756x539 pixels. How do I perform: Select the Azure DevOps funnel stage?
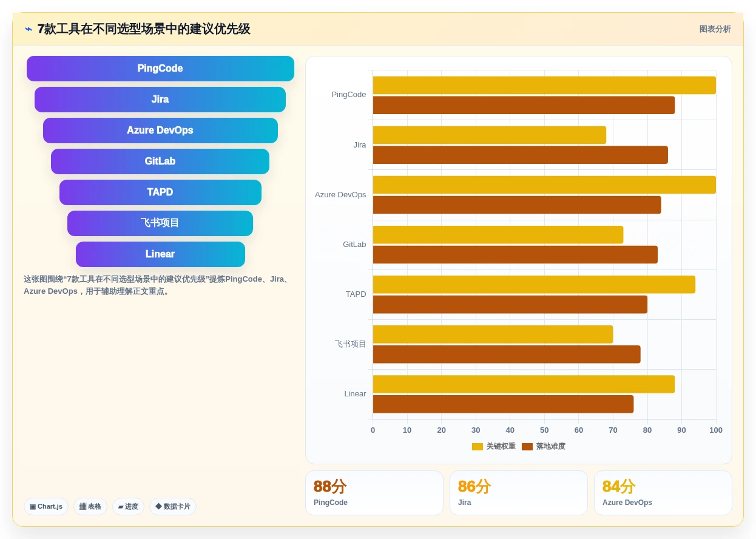tap(160, 131)
